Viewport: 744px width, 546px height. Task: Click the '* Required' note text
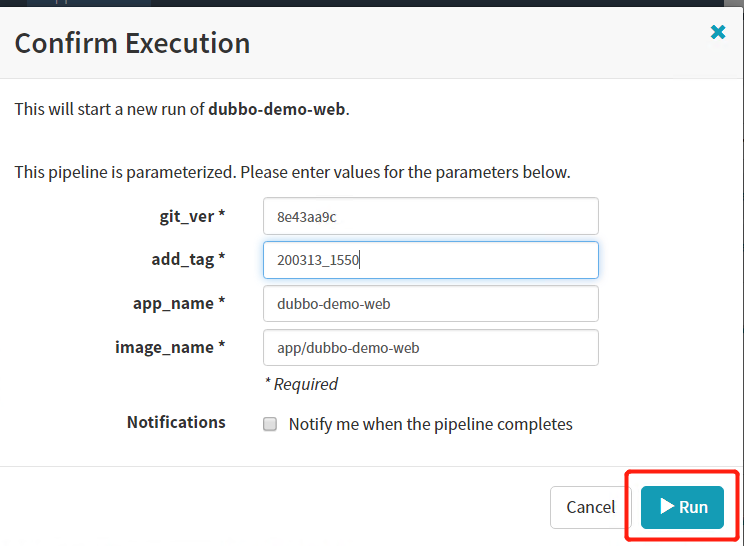tap(300, 384)
